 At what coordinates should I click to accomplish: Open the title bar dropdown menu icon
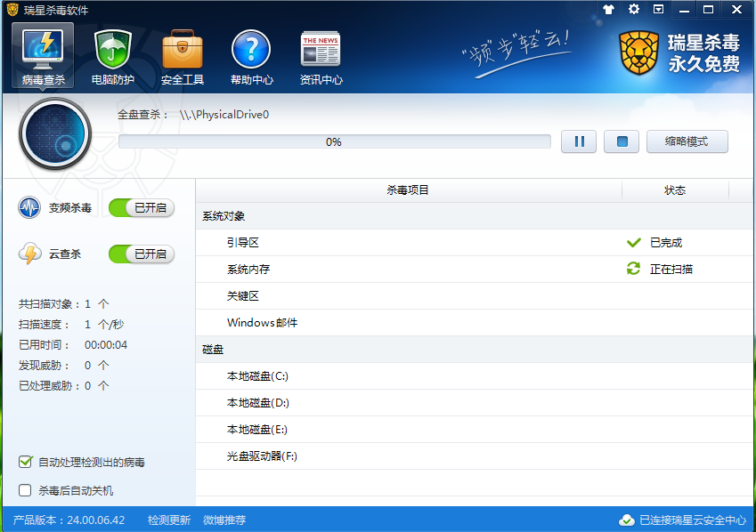(659, 9)
